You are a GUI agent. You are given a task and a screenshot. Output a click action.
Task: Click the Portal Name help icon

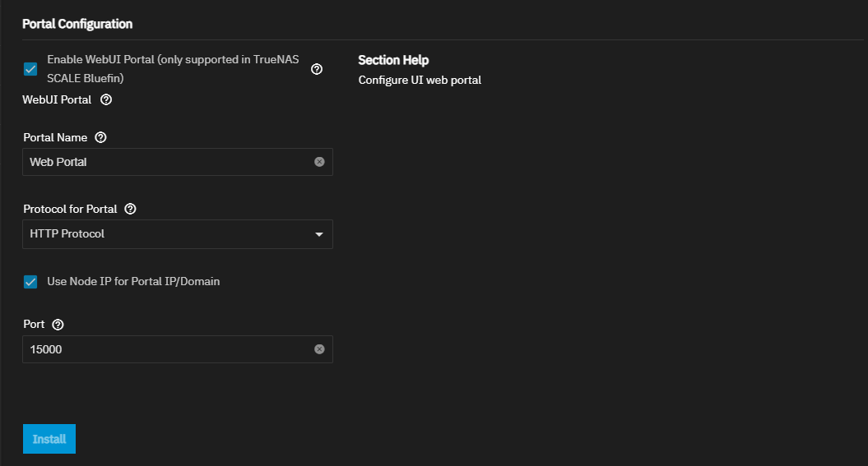(x=101, y=137)
